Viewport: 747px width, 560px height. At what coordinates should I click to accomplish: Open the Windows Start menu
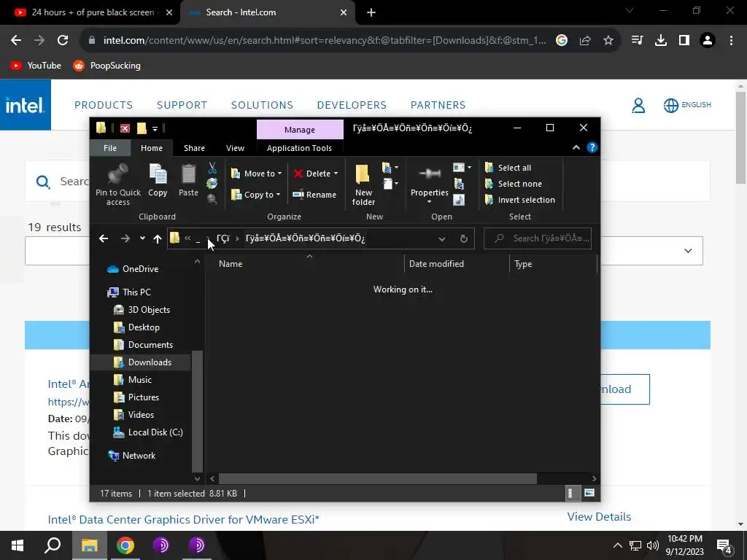click(x=18, y=545)
